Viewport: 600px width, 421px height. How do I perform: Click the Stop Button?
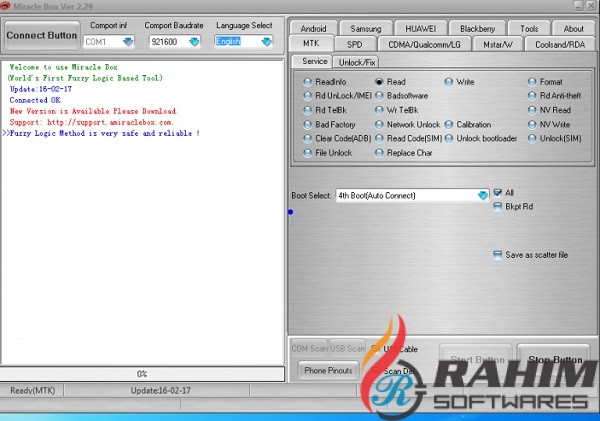(555, 359)
